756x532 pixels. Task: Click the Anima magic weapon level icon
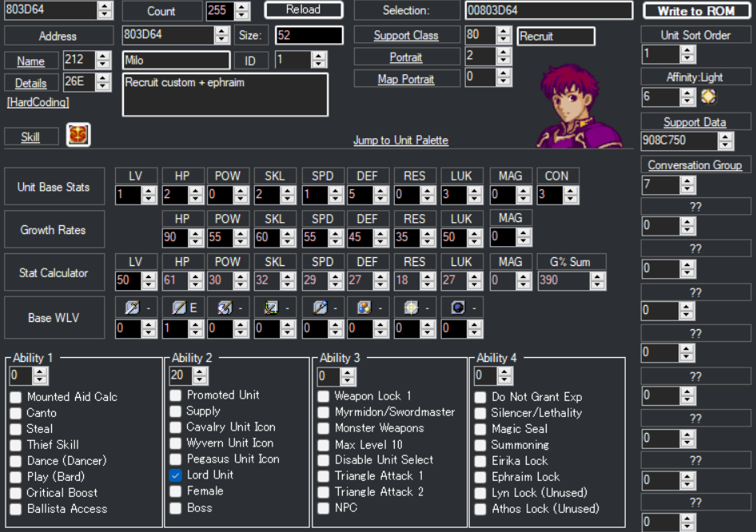tap(364, 307)
